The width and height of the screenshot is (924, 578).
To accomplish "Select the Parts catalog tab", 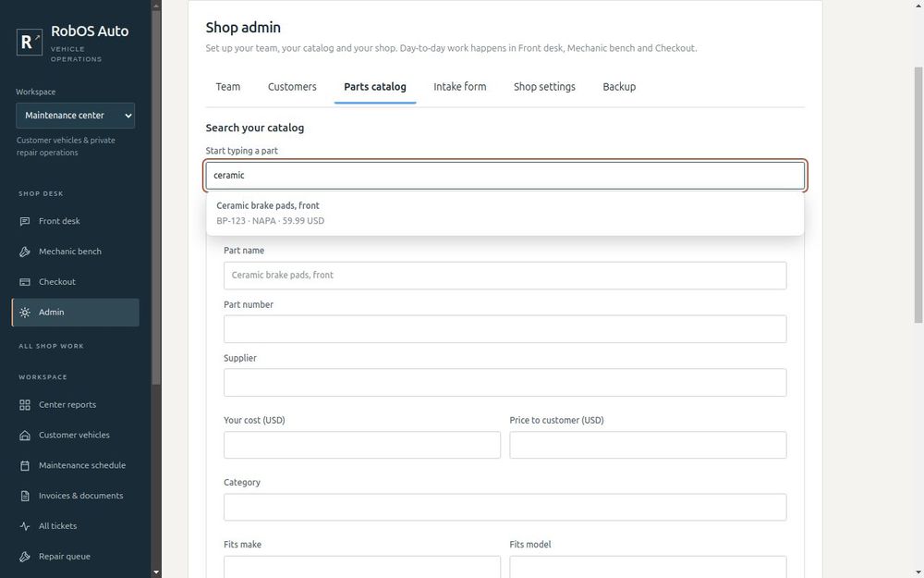I will click(x=375, y=87).
